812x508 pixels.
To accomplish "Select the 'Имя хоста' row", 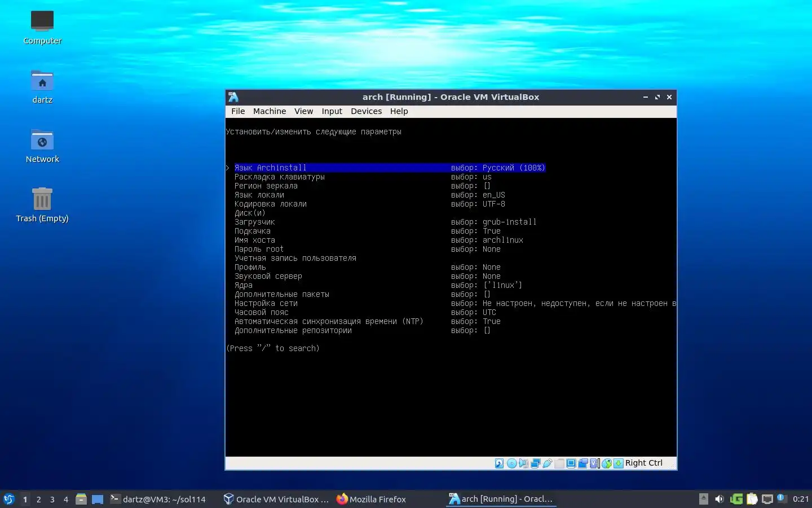I will point(379,240).
